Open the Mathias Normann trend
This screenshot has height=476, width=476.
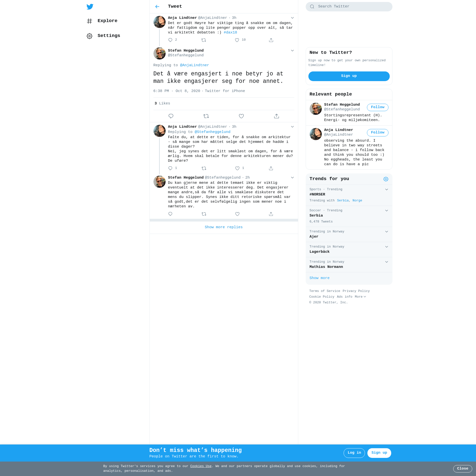click(x=326, y=267)
